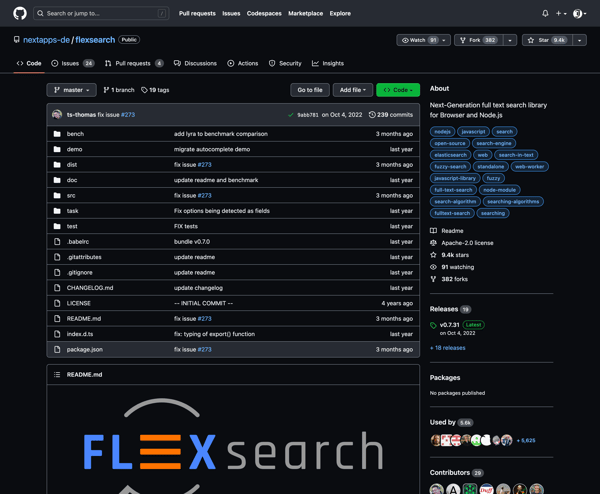The width and height of the screenshot is (600, 494).
Task: Expand the Watch options dropdown arrow
Action: [444, 40]
